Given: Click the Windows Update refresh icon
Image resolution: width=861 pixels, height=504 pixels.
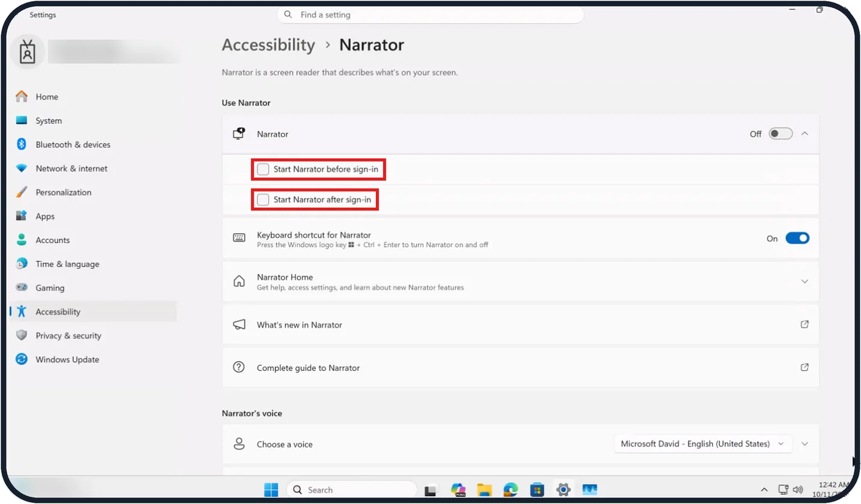Looking at the screenshot, I should pos(22,359).
